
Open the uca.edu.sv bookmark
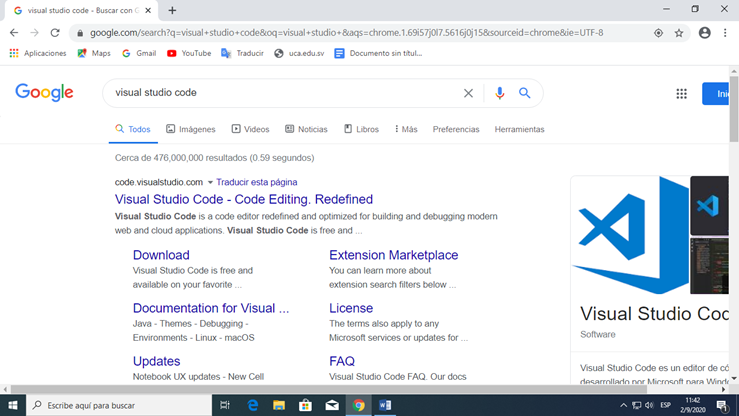299,53
